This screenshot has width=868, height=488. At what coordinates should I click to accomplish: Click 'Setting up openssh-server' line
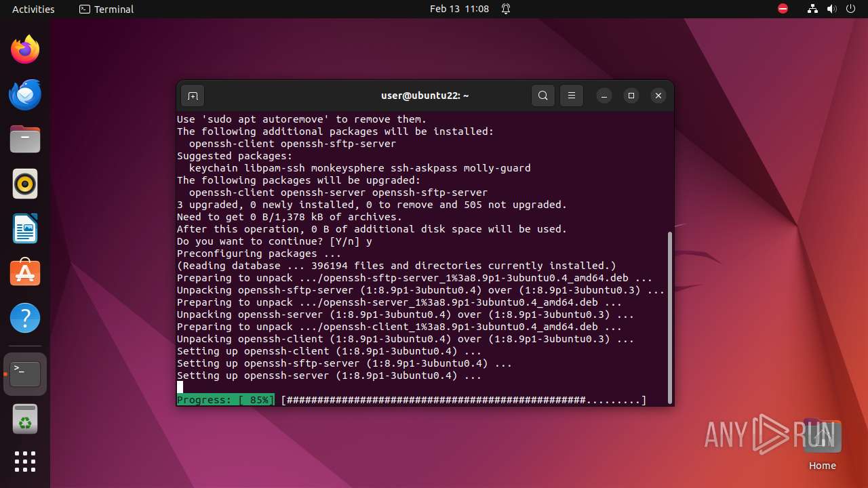pos(330,375)
